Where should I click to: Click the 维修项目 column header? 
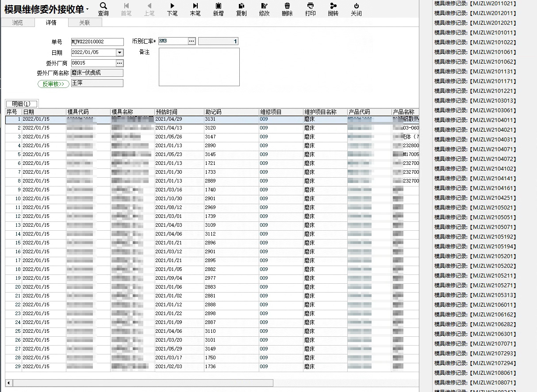pos(281,112)
